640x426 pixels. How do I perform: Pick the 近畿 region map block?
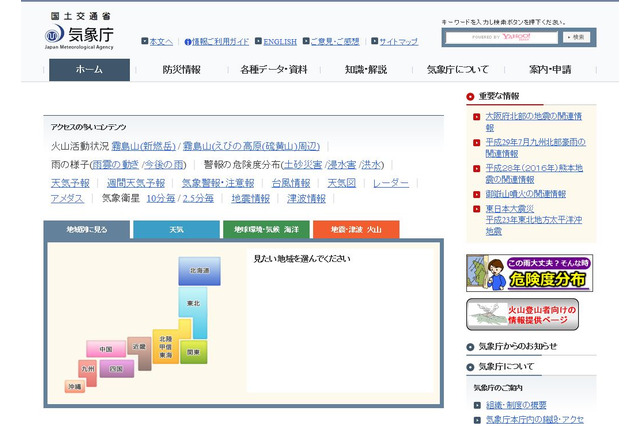pos(139,347)
